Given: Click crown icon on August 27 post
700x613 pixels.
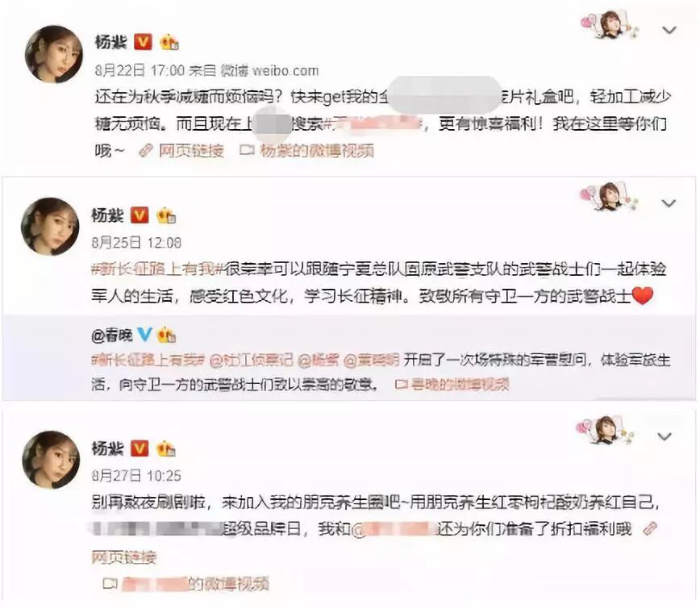Looking at the screenshot, I should point(165,448).
